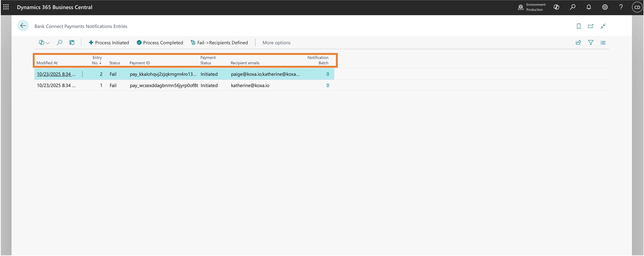Run Process Initiated action
This screenshot has height=256, width=644.
[109, 43]
